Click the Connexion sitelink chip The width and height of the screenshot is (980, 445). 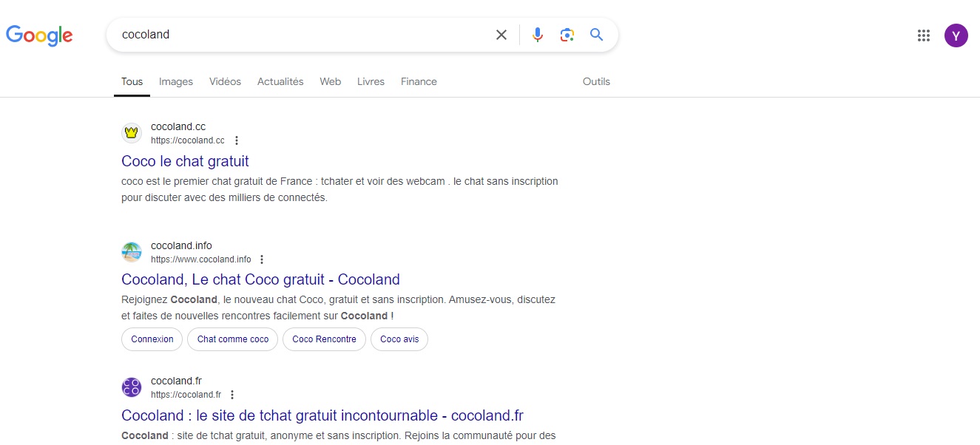click(152, 339)
